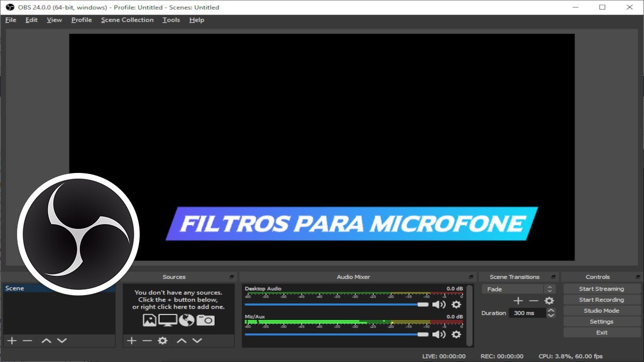Remove the scene transition with minus icon
The width and height of the screenshot is (644, 362).
(534, 301)
